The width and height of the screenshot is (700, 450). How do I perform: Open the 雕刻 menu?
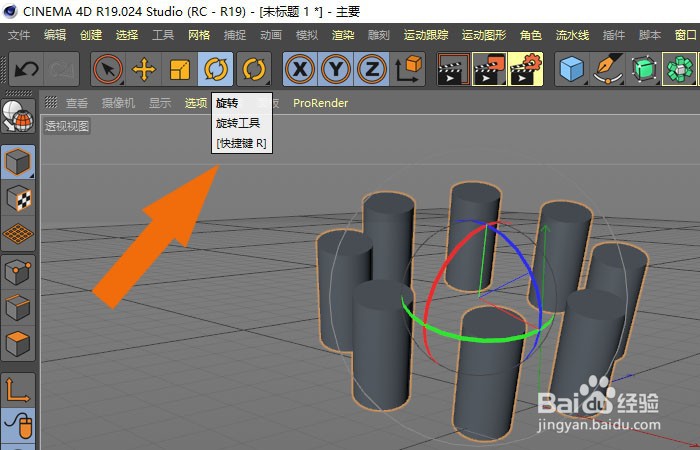coord(379,35)
